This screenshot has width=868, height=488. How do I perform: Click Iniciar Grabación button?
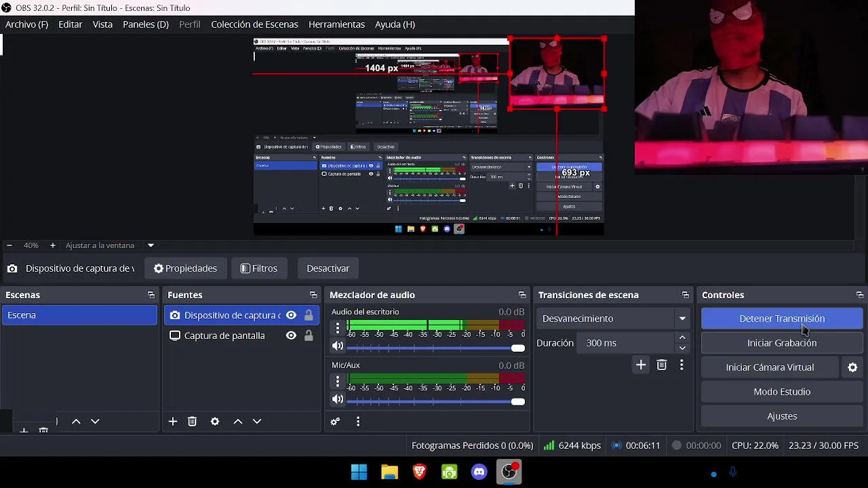[x=782, y=343]
